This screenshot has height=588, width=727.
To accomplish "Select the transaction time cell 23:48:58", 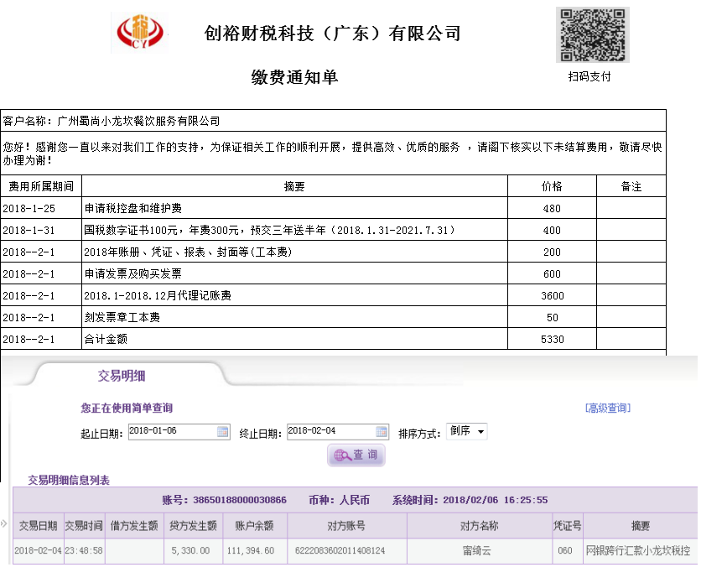I will 84,550.
